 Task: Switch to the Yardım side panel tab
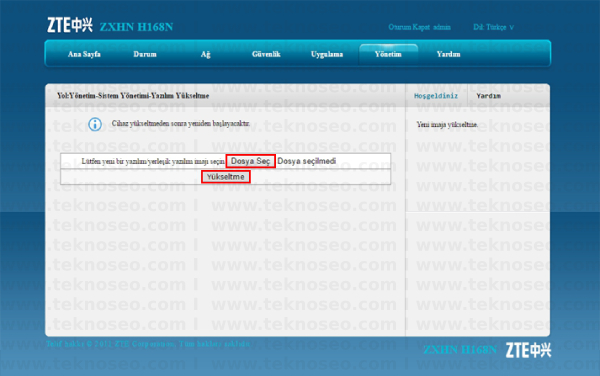tap(489, 96)
